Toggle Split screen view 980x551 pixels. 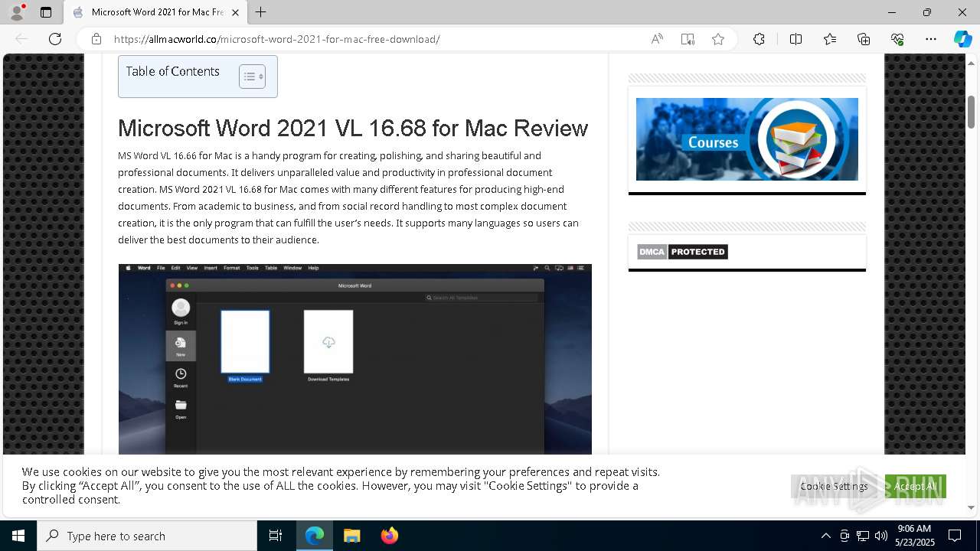click(795, 39)
